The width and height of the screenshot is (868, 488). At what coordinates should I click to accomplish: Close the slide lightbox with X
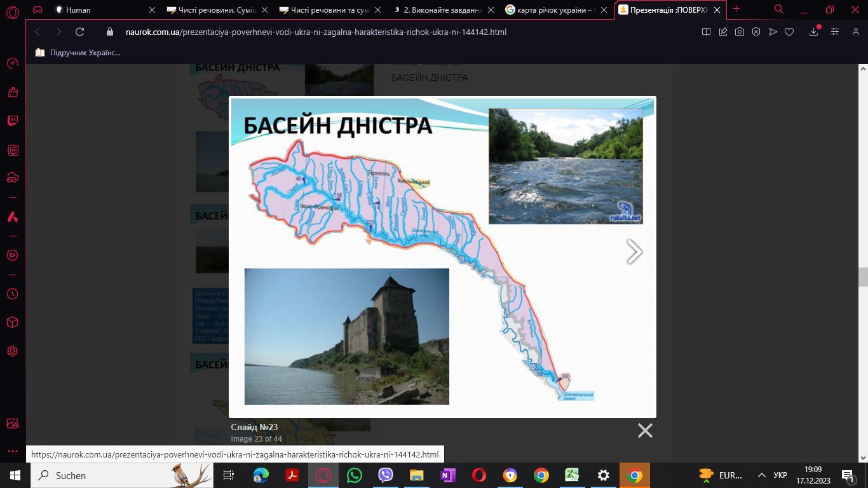click(x=645, y=431)
